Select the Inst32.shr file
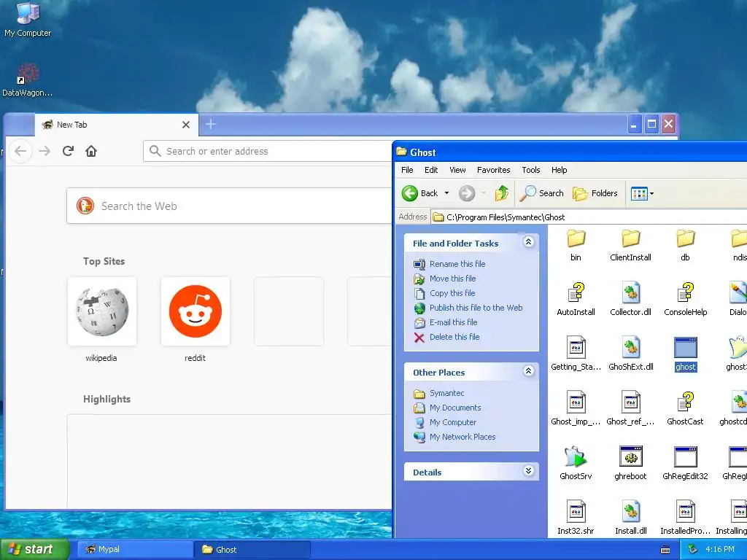747x560 pixels. pos(576,518)
